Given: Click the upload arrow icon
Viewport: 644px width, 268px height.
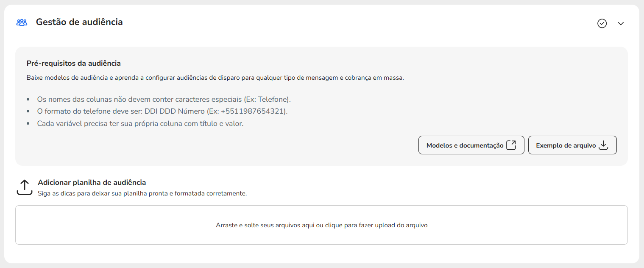Looking at the screenshot, I should [x=25, y=187].
